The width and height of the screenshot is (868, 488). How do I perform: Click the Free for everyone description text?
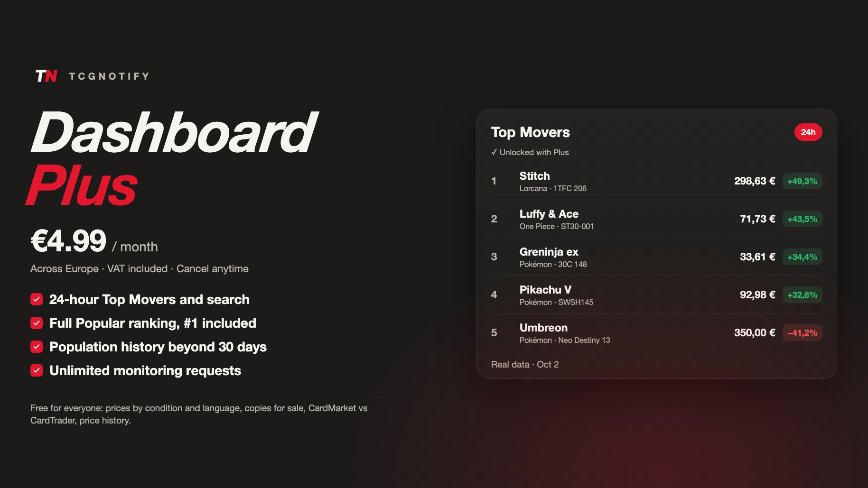pos(199,414)
